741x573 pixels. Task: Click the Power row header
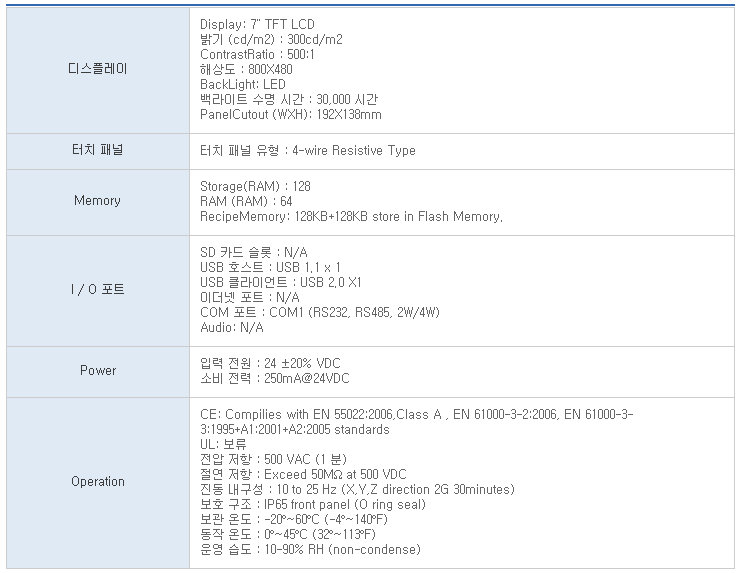coord(98,372)
